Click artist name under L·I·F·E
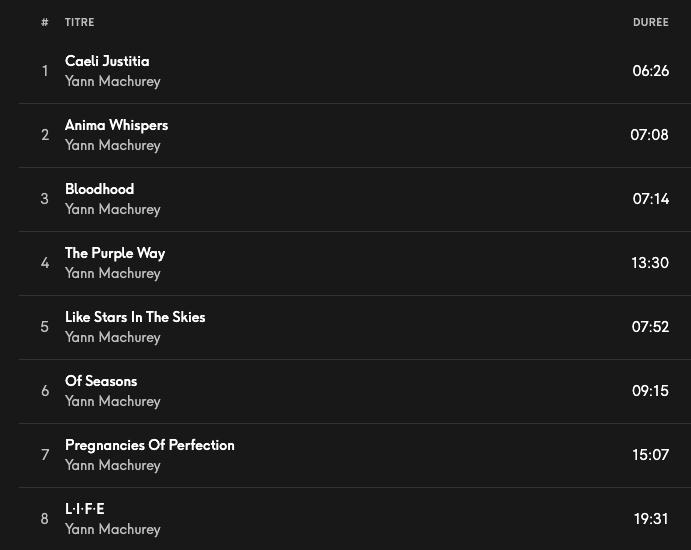 (x=112, y=530)
